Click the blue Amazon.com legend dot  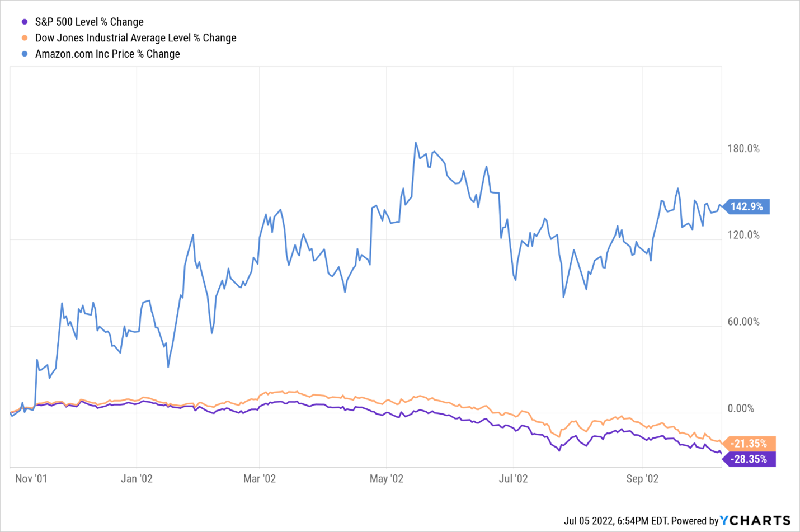point(25,54)
